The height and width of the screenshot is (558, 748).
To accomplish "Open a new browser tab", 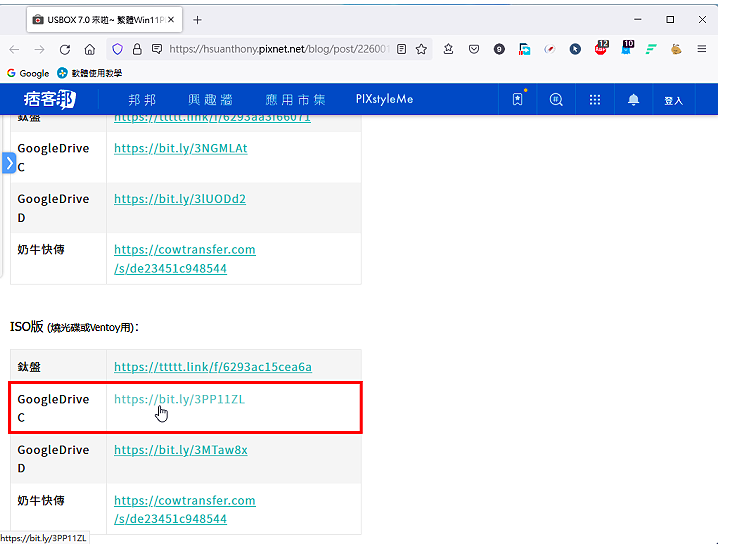I will click(197, 20).
